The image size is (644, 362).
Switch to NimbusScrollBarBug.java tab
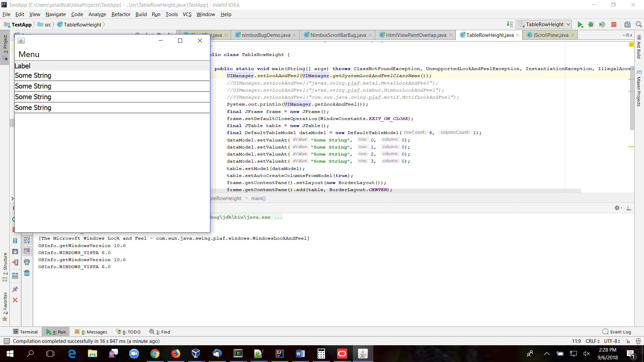coord(338,35)
